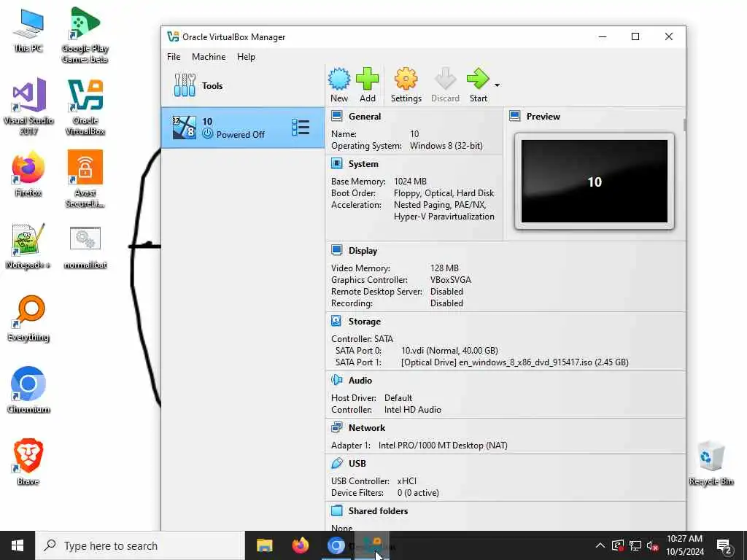747x560 pixels.
Task: Click the Intel PRO/1000 MT Desktop (NAT) adapter
Action: (443, 446)
